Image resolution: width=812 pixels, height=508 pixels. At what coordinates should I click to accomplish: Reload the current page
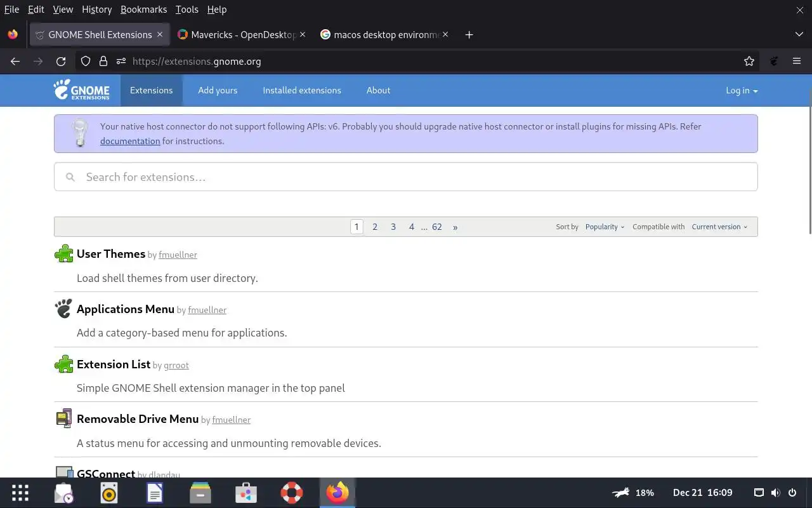[61, 62]
